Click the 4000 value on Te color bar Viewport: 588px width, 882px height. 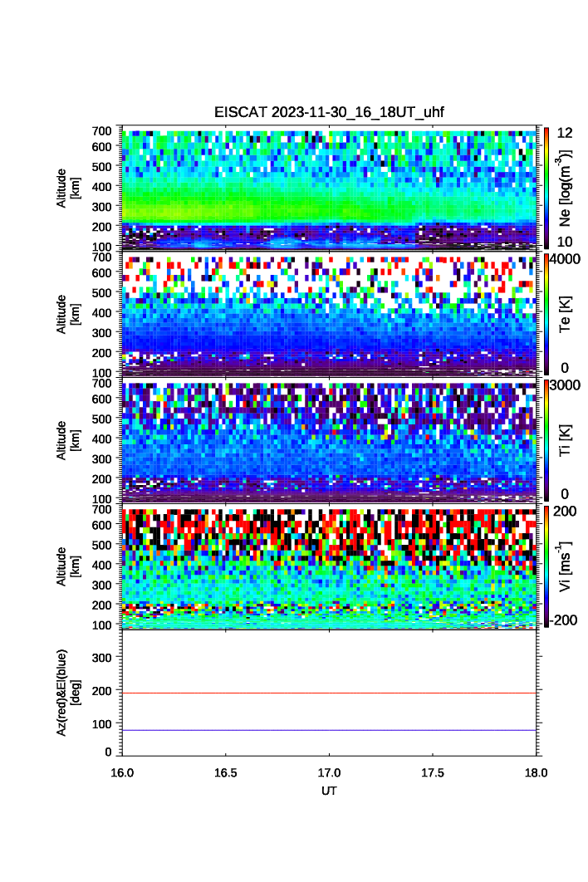pyautogui.click(x=566, y=259)
